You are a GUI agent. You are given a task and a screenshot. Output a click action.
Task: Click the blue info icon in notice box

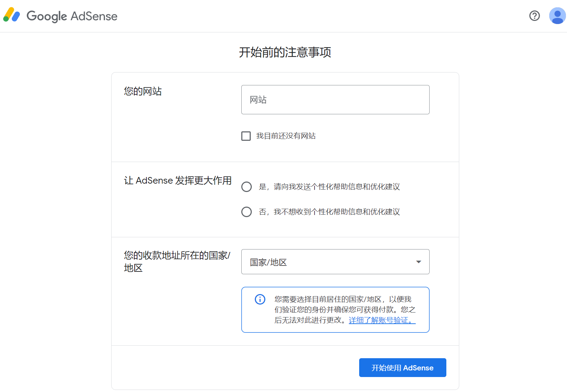(x=260, y=299)
